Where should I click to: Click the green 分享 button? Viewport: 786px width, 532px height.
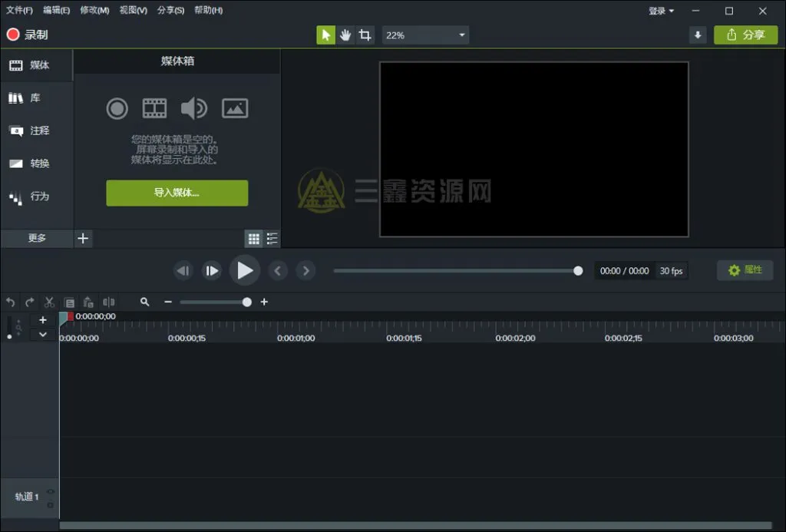click(x=745, y=35)
